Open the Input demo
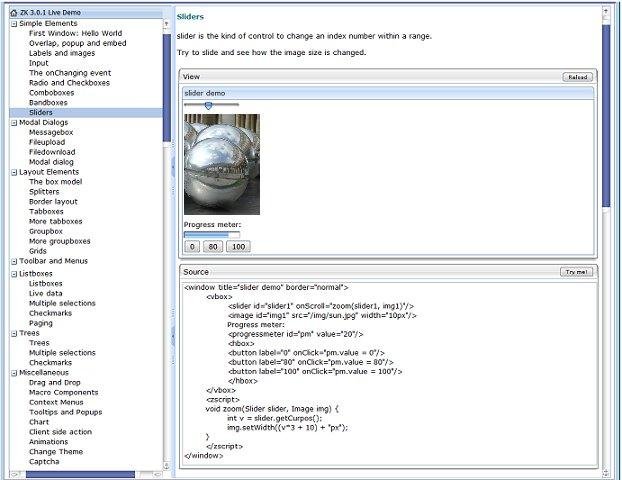Viewport: 622px width, 480px height. pyautogui.click(x=38, y=63)
